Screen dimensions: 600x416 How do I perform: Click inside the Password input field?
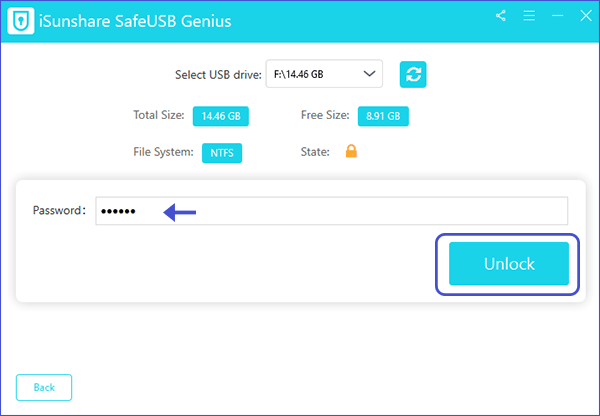(331, 211)
